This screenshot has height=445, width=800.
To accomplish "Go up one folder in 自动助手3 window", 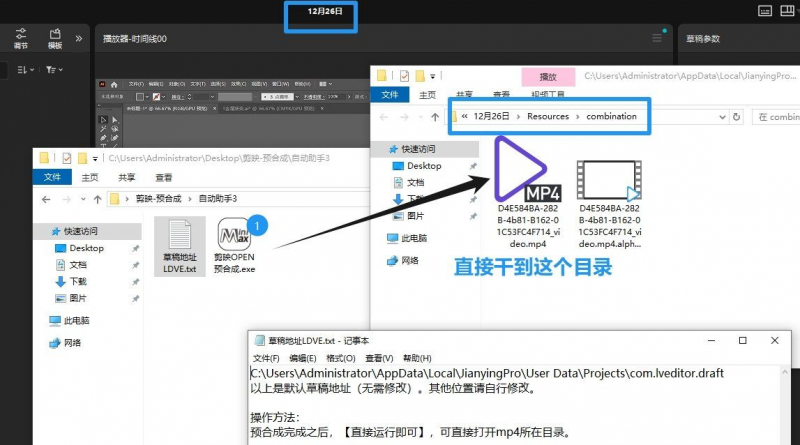I will 97,199.
